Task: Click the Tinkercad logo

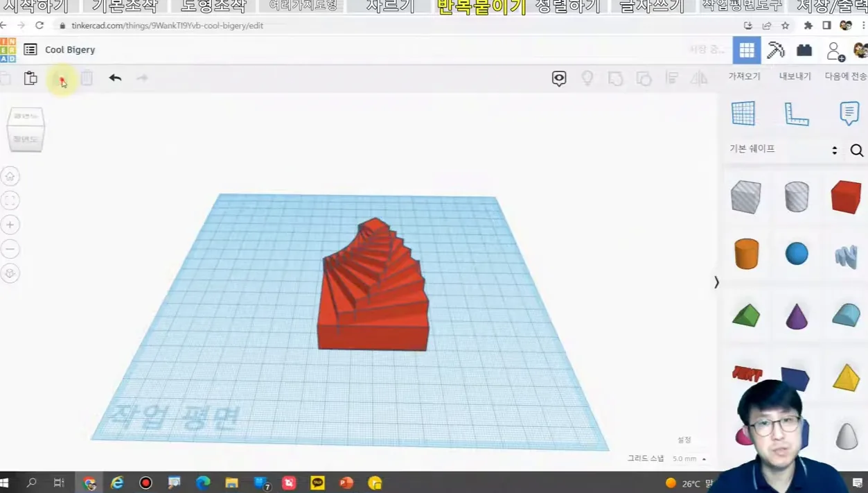Action: (8, 50)
